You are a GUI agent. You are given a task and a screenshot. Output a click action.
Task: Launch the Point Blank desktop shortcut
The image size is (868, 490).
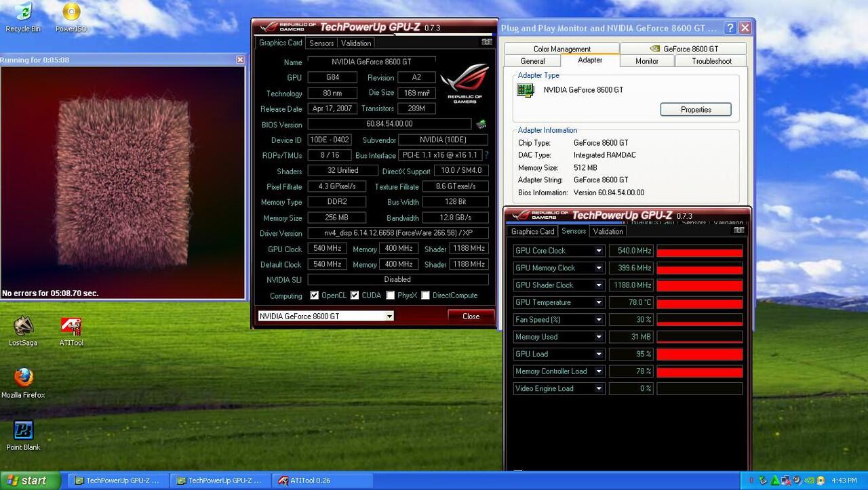point(23,435)
